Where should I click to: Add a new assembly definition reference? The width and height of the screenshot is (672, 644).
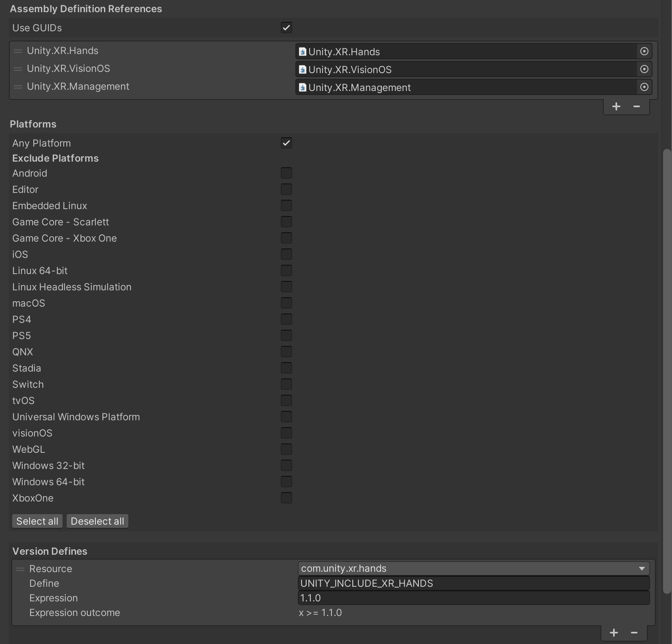click(616, 106)
